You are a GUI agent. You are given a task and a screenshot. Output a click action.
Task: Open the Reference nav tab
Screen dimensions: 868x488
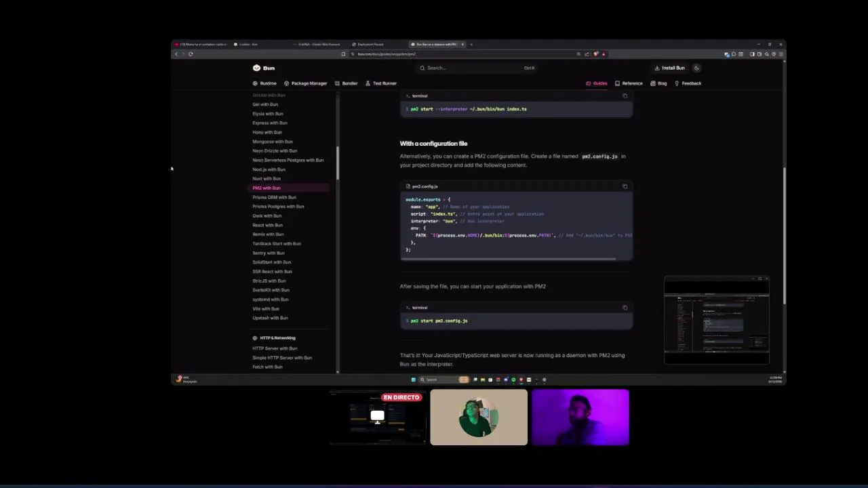pyautogui.click(x=629, y=83)
